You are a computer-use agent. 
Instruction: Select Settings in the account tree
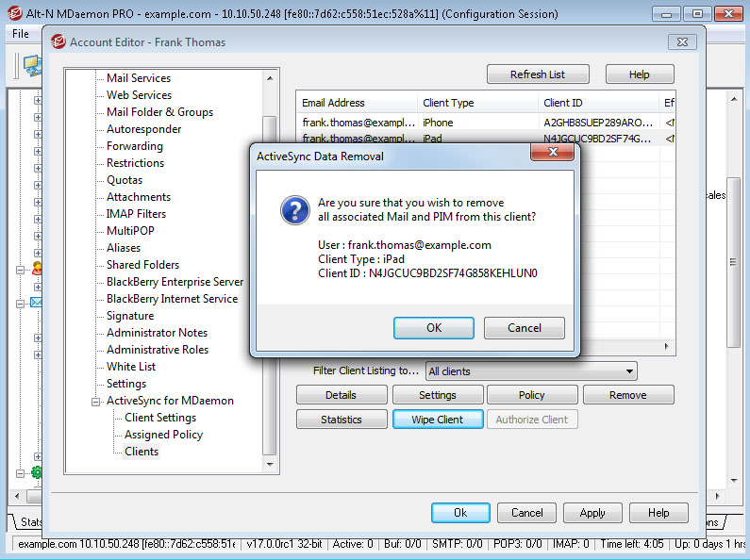click(126, 384)
